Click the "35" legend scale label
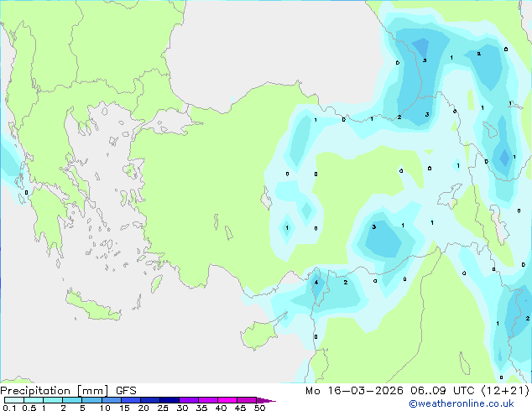This screenshot has height=411, width=532. point(201,408)
